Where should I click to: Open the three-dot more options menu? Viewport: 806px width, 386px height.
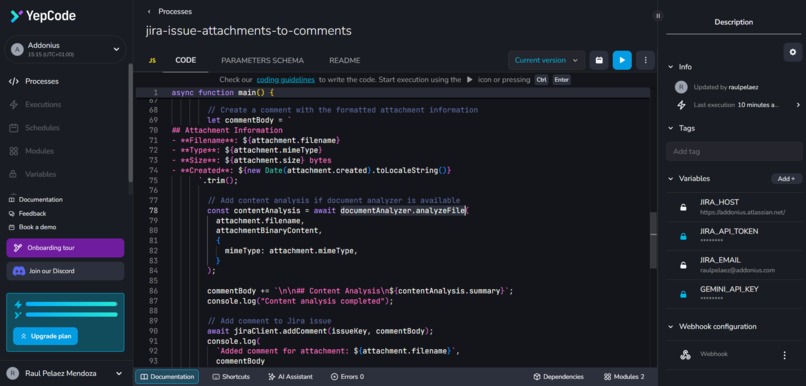point(645,60)
